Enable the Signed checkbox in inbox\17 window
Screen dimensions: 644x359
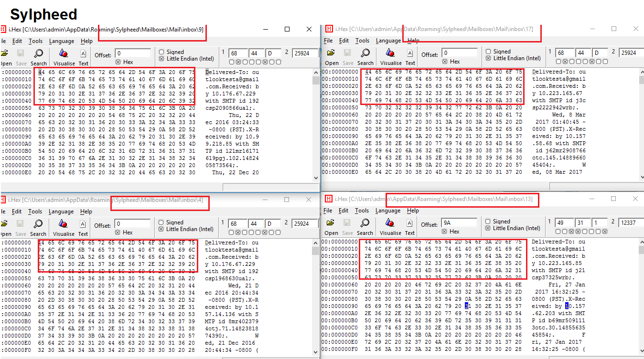[489, 52]
